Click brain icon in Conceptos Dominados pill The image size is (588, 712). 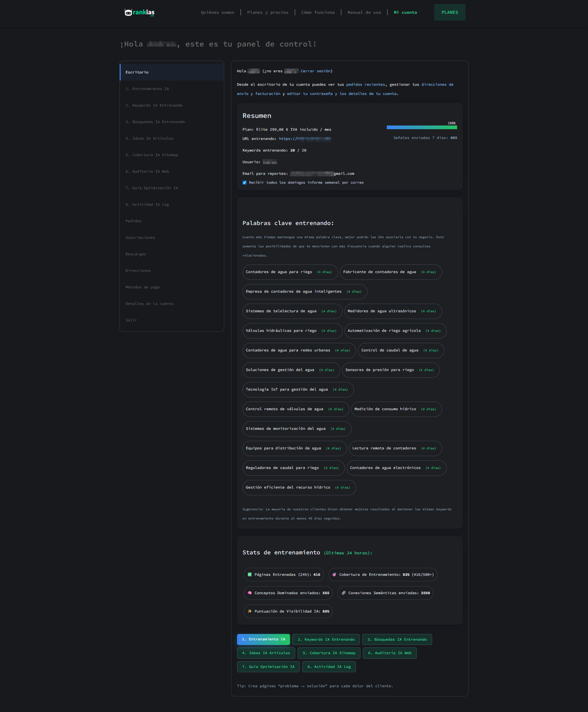[x=250, y=593]
